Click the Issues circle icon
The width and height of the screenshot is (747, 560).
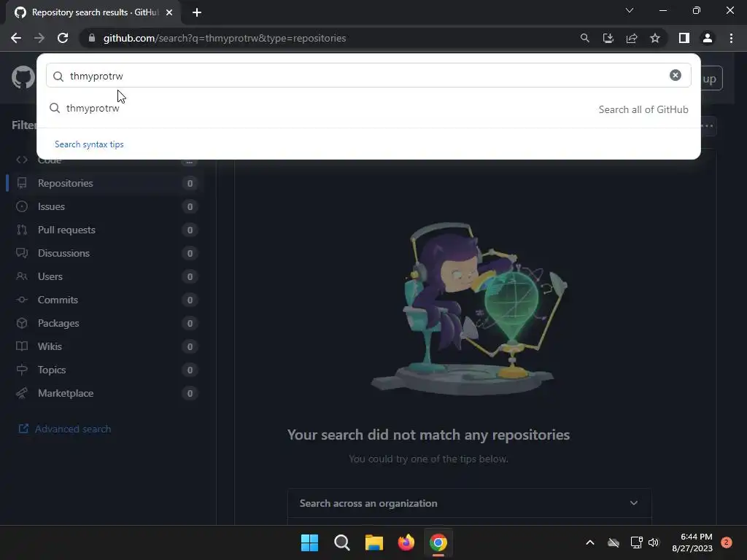22,206
